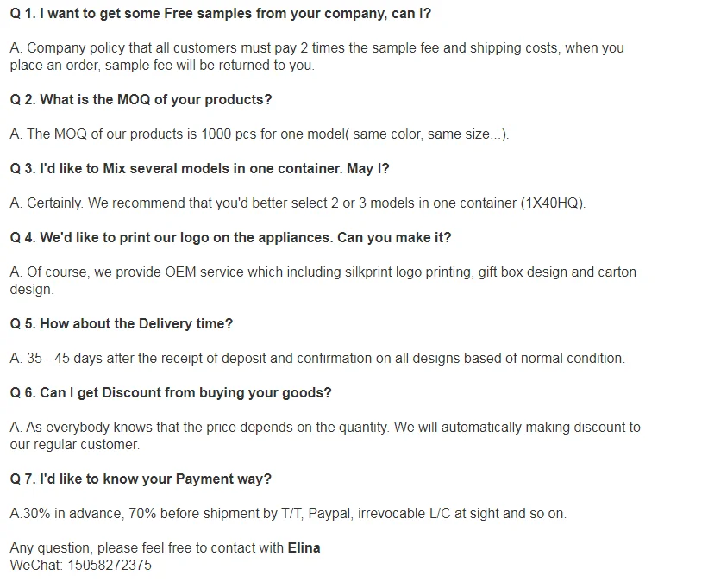The width and height of the screenshot is (708, 588).
Task: Click the 'Any question, please feel free' line
Action: (x=166, y=547)
